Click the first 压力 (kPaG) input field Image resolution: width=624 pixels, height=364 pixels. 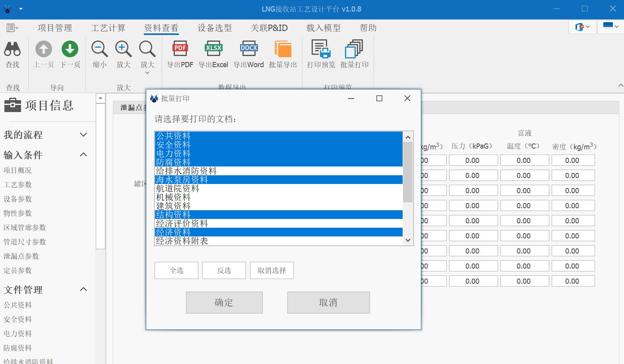473,160
